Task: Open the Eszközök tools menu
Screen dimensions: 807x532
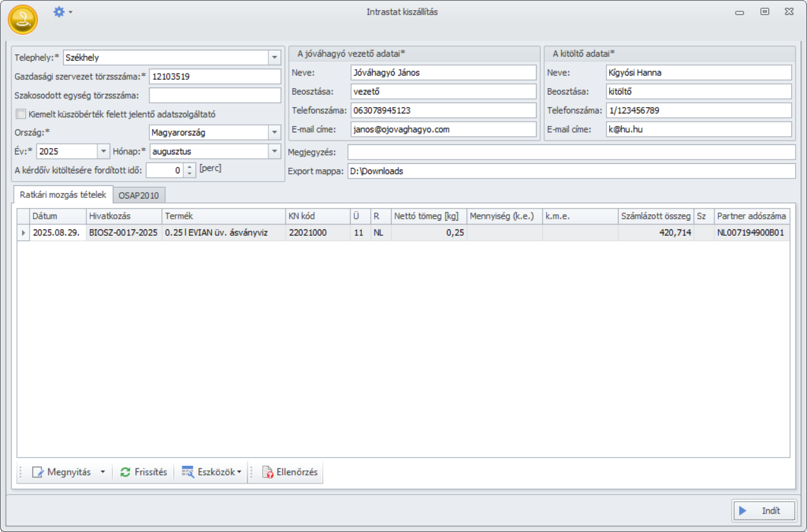Action: [212, 472]
